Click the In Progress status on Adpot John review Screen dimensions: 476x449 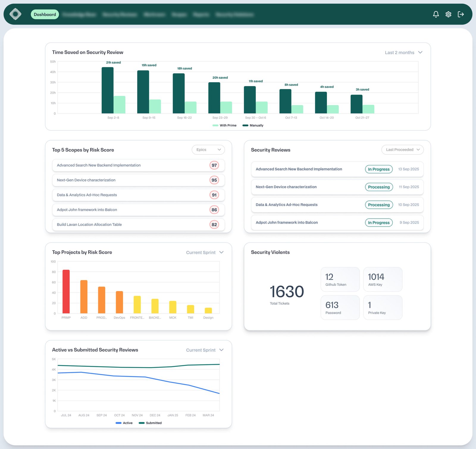pyautogui.click(x=379, y=223)
